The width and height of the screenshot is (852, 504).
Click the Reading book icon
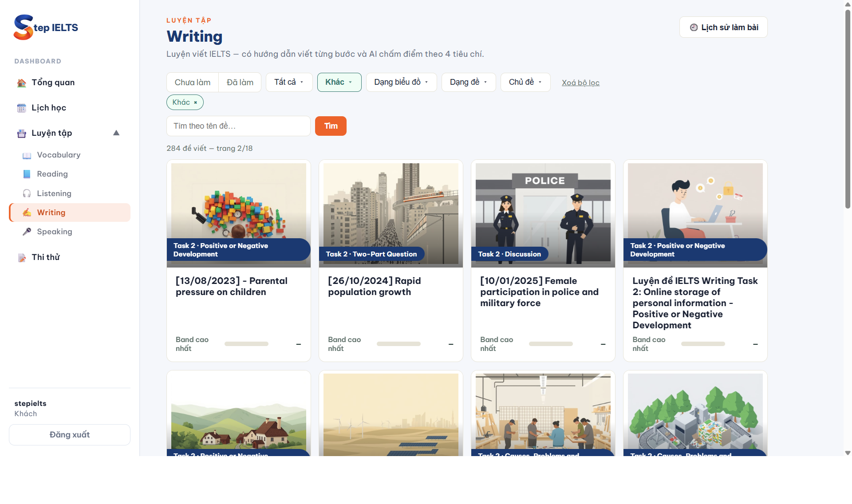tap(27, 174)
